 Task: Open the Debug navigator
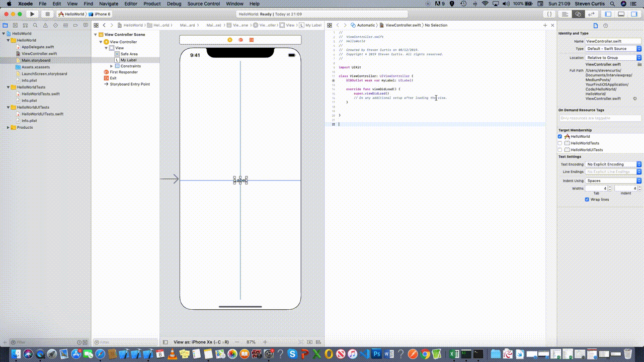coord(65,25)
